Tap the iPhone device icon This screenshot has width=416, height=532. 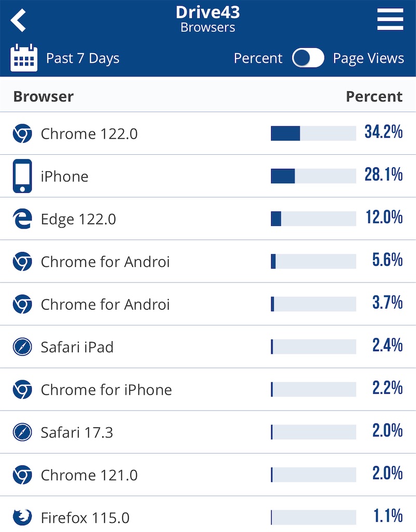[x=22, y=176]
